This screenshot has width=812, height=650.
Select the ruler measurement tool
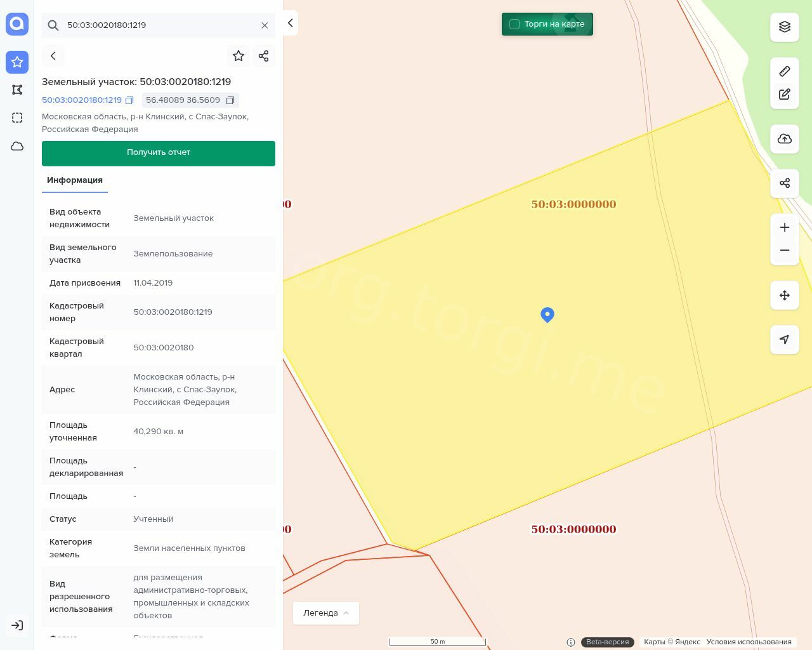[x=785, y=71]
